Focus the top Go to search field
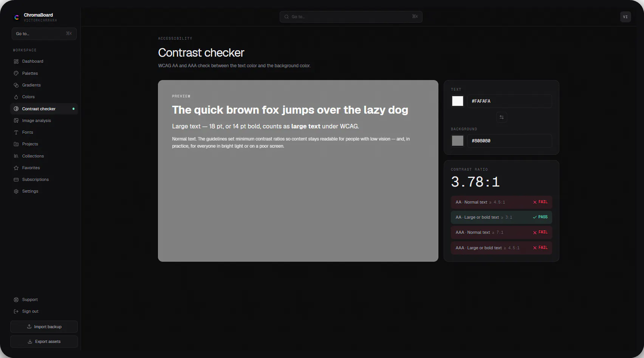644x358 pixels. click(x=351, y=17)
